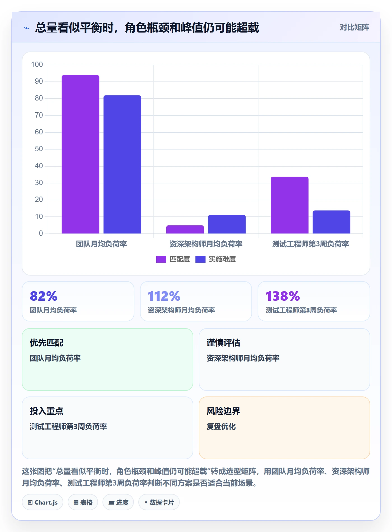Click the 100 y-axis tick label
The image size is (392, 532).
pos(37,65)
